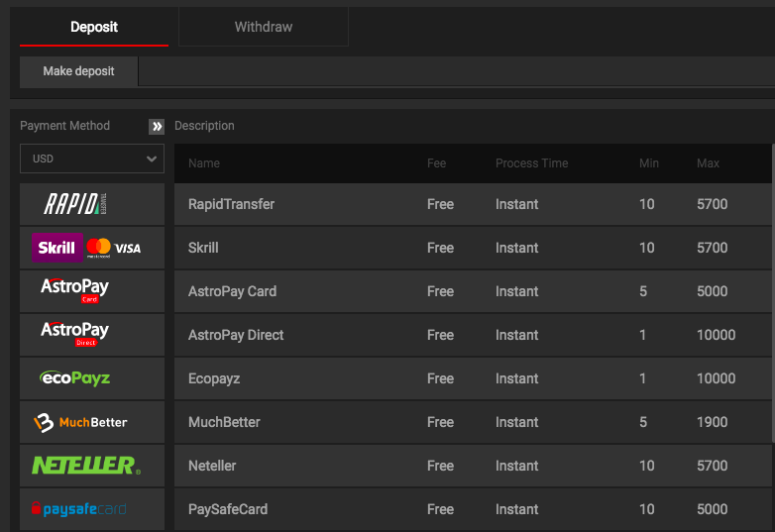This screenshot has width=775, height=532.
Task: Click the Name column header
Action: pyautogui.click(x=203, y=163)
